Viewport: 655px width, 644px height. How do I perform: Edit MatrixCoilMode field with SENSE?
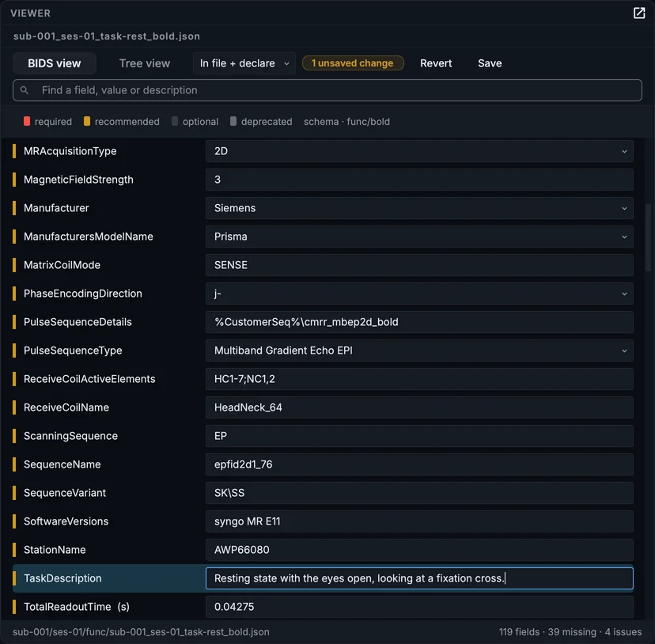pyautogui.click(x=419, y=265)
